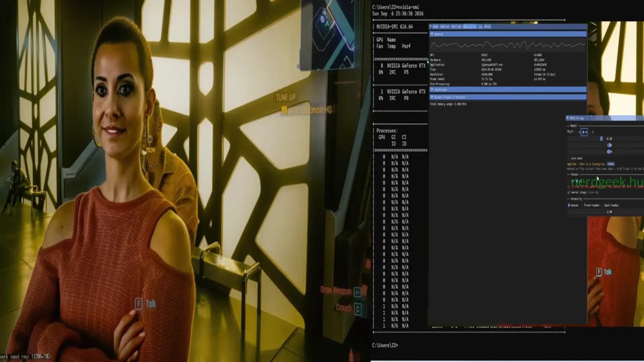Click the left Talk interaction prompt
This screenshot has width=644, height=362.
[x=151, y=304]
